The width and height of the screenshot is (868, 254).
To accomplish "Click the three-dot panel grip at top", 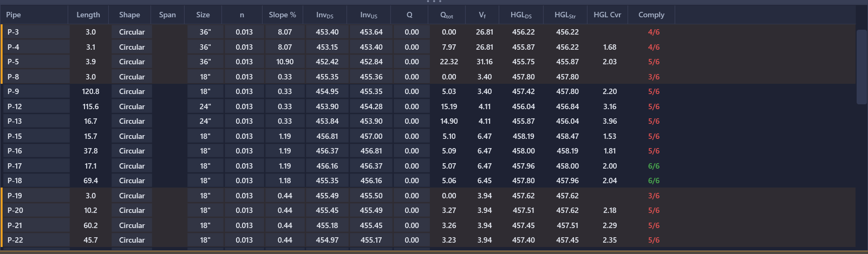I will click(x=434, y=2).
